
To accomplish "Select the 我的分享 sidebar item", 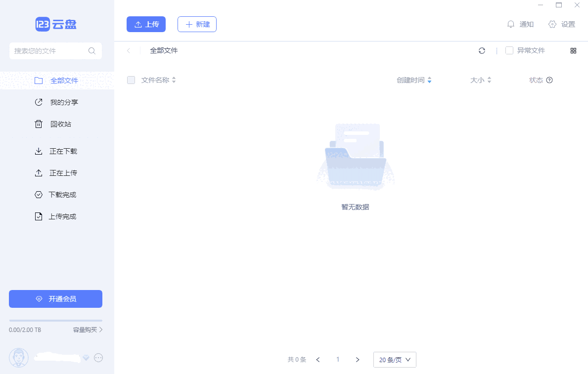I will pos(59,102).
